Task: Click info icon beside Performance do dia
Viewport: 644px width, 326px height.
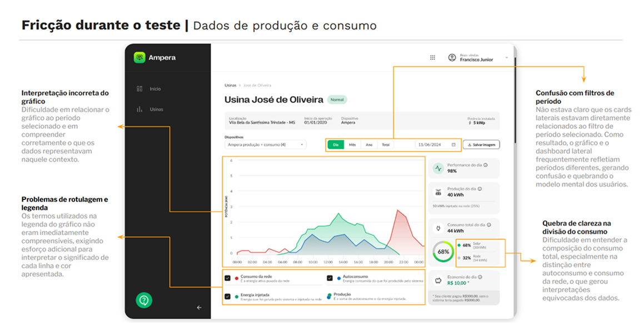Action: coord(486,165)
